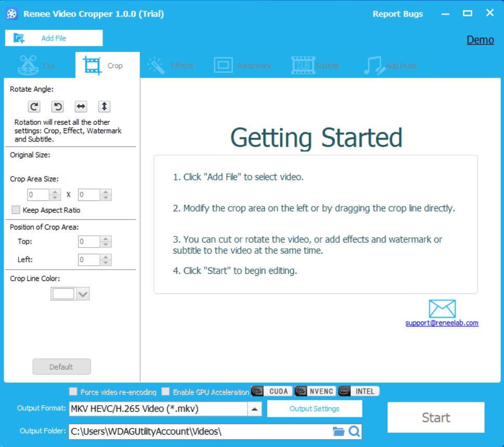504x447 pixels.
Task: Decrease Left position with down arrow
Action: tap(106, 262)
